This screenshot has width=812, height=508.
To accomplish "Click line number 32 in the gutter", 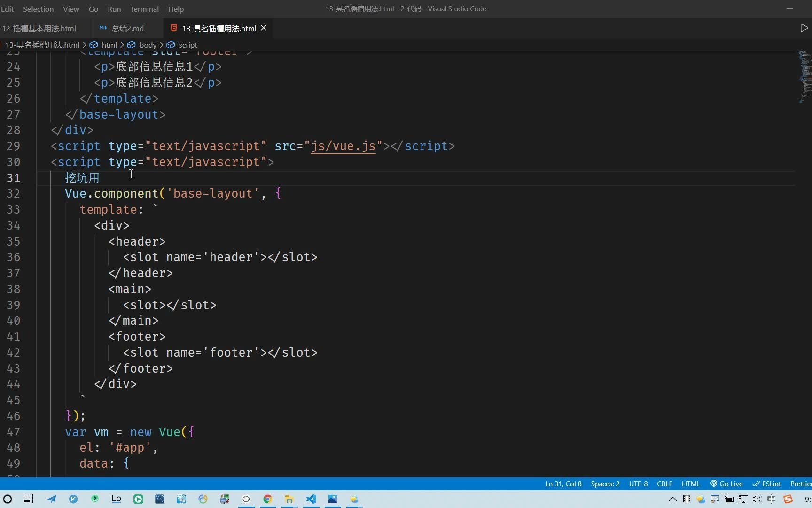I will pyautogui.click(x=13, y=193).
